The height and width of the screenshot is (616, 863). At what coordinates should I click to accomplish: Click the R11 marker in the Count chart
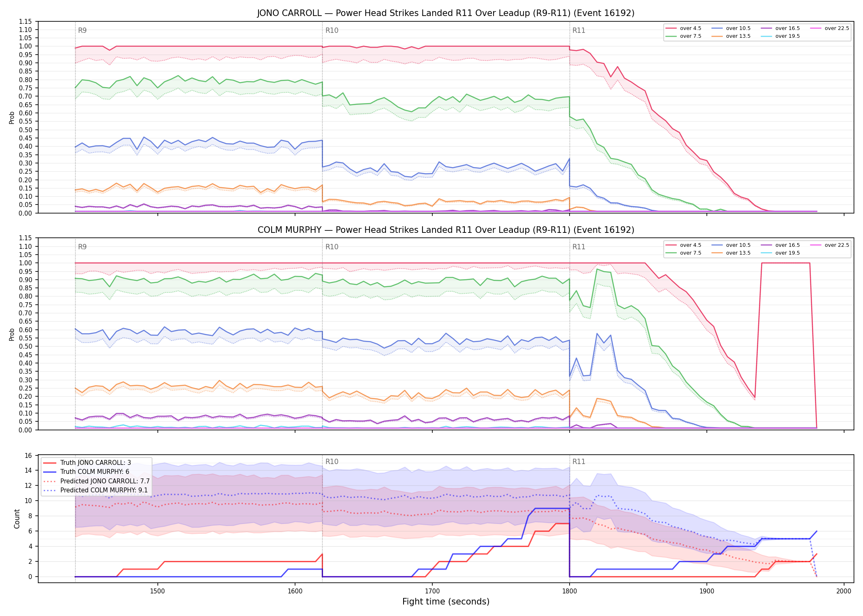tap(579, 462)
